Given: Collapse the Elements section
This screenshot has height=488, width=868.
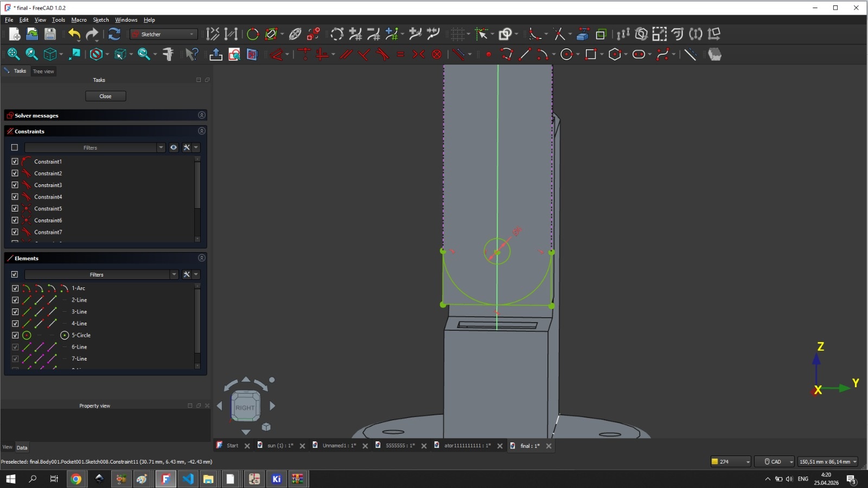Looking at the screenshot, I should 202,258.
